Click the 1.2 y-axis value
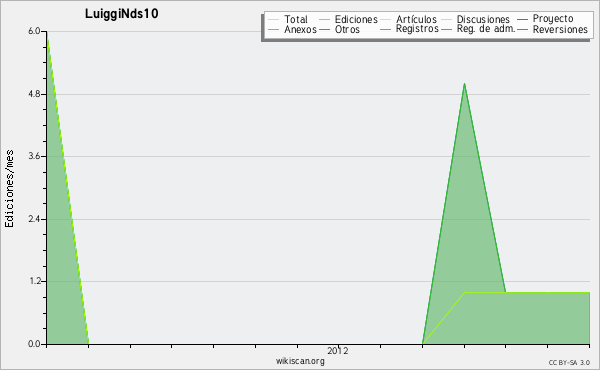This screenshot has width=600, height=370. (34, 281)
